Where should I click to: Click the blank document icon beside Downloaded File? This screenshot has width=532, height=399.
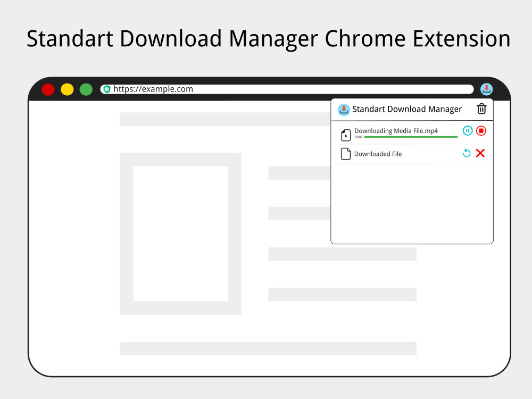pos(346,154)
